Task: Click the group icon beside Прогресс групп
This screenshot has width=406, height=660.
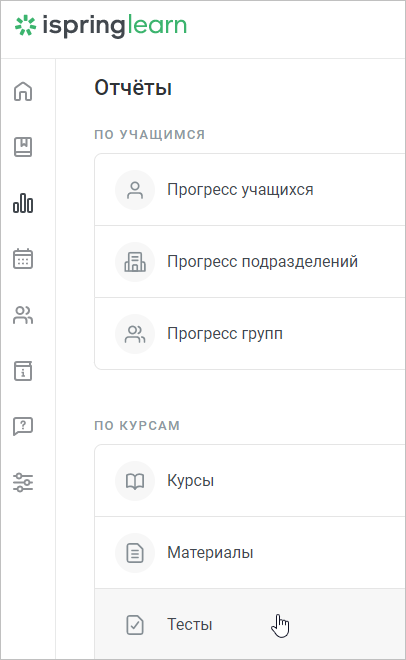Action: click(x=135, y=334)
